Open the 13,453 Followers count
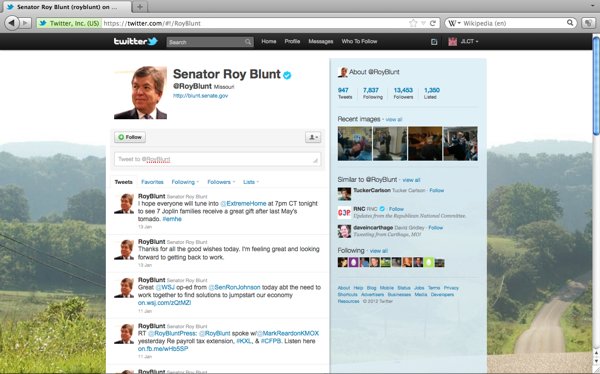This screenshot has height=374, width=600. [x=403, y=93]
